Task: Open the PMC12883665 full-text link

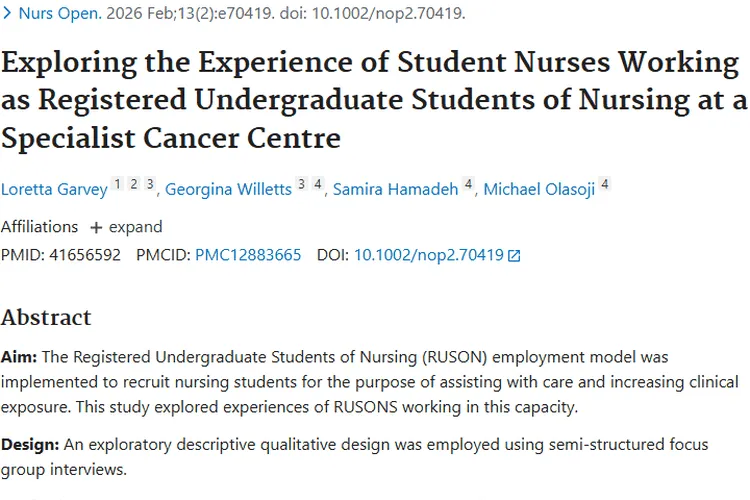Action: pyautogui.click(x=248, y=255)
